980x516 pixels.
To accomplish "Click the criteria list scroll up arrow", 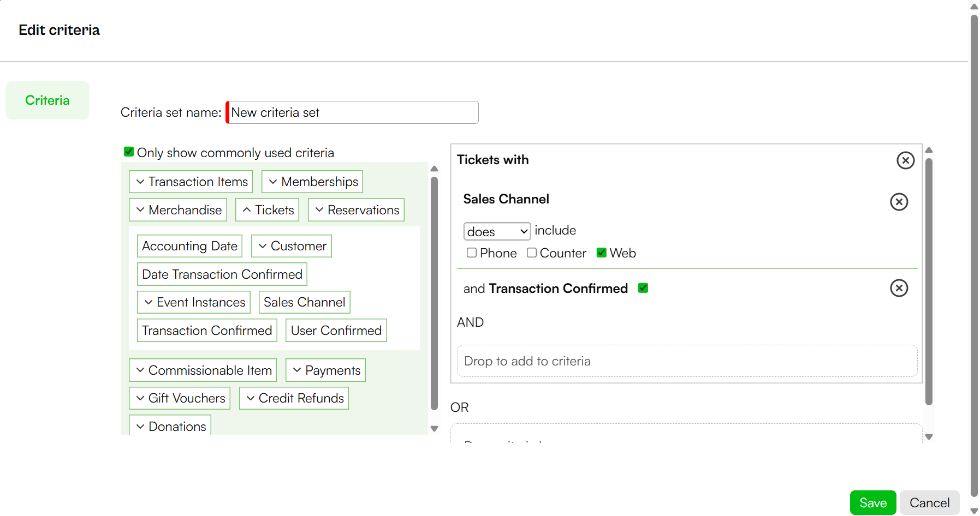I will 435,169.
